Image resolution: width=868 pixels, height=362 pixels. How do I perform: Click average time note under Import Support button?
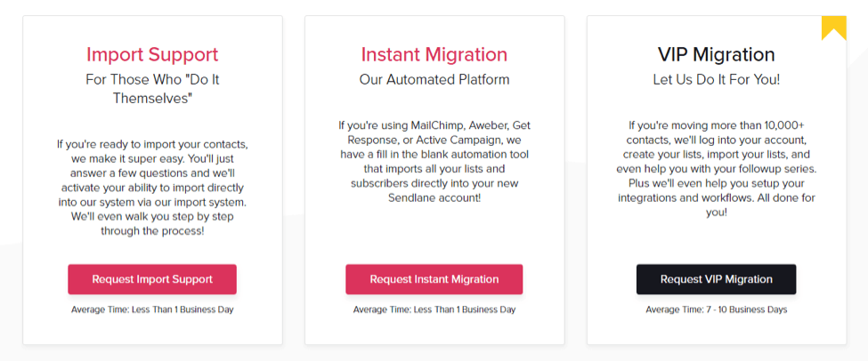tap(152, 310)
